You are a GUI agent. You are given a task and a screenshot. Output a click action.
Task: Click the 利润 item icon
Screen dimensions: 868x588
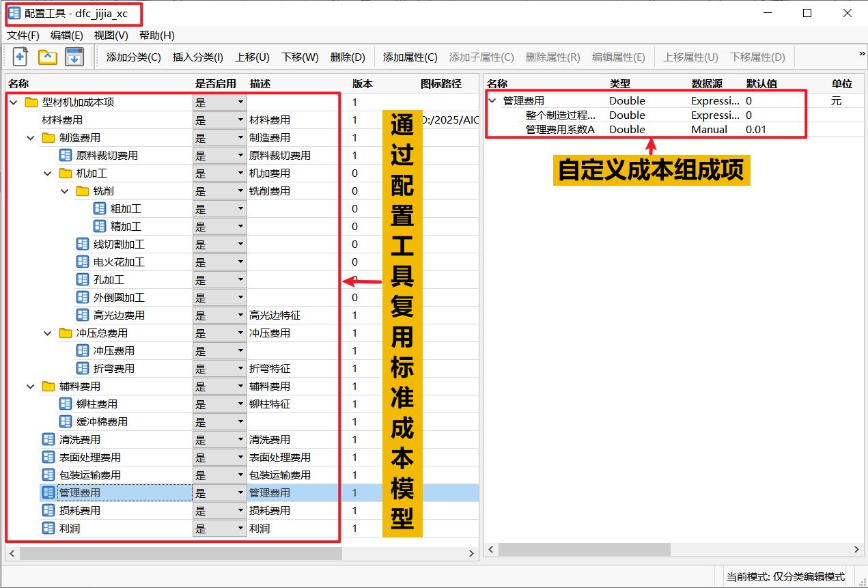[48, 529]
